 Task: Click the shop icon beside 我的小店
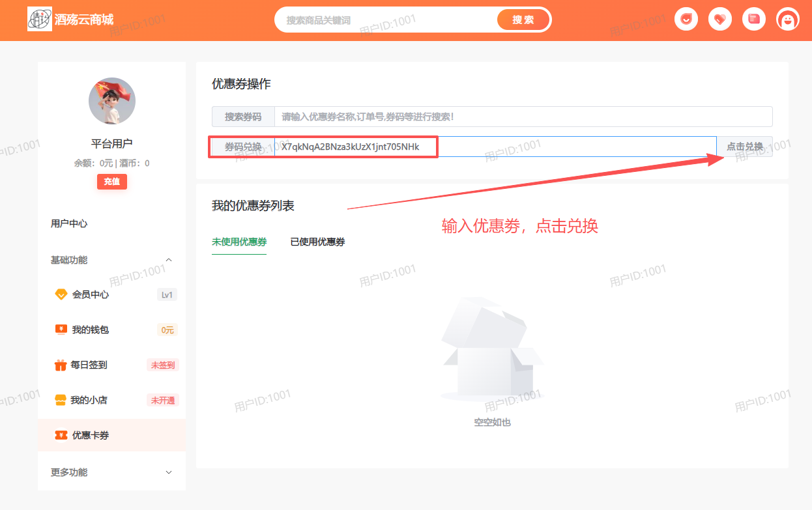coord(61,399)
